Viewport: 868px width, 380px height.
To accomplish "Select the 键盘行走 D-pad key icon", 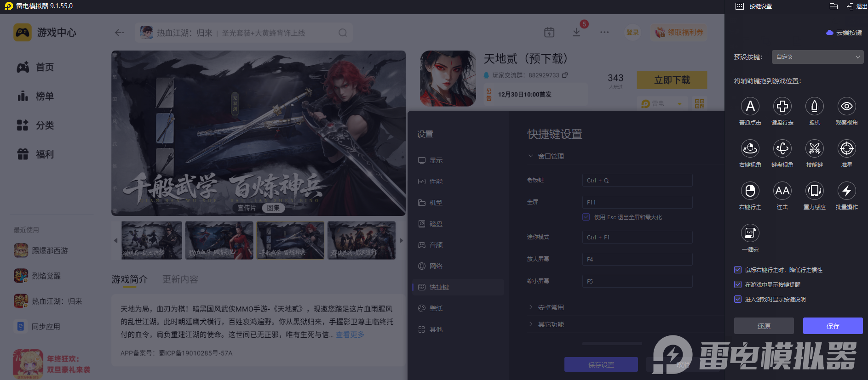I will click(782, 106).
